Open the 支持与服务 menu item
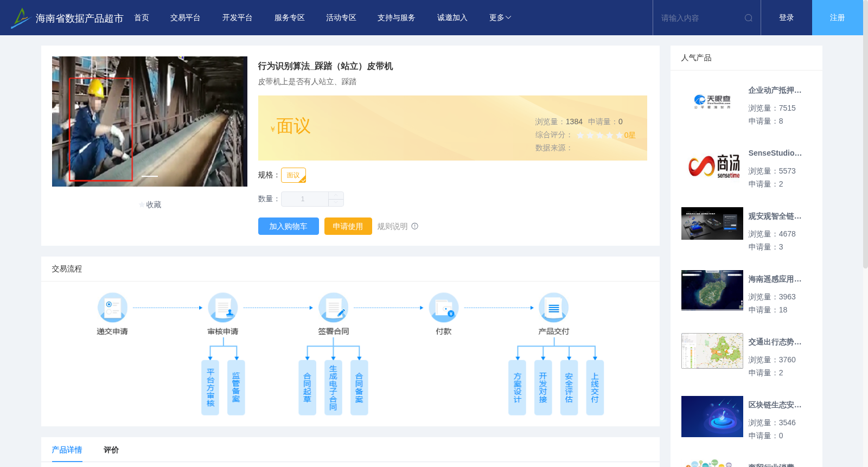 click(397, 18)
